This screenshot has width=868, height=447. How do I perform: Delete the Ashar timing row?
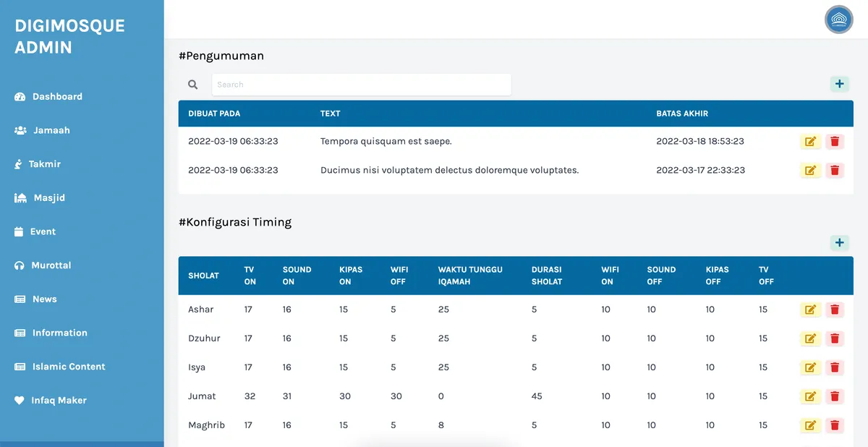pos(835,310)
